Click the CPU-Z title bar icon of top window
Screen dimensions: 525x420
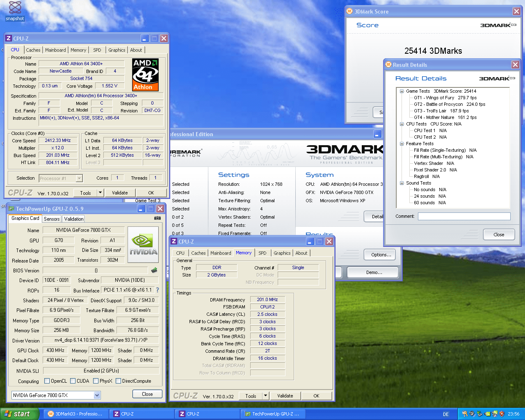[x=9, y=39]
